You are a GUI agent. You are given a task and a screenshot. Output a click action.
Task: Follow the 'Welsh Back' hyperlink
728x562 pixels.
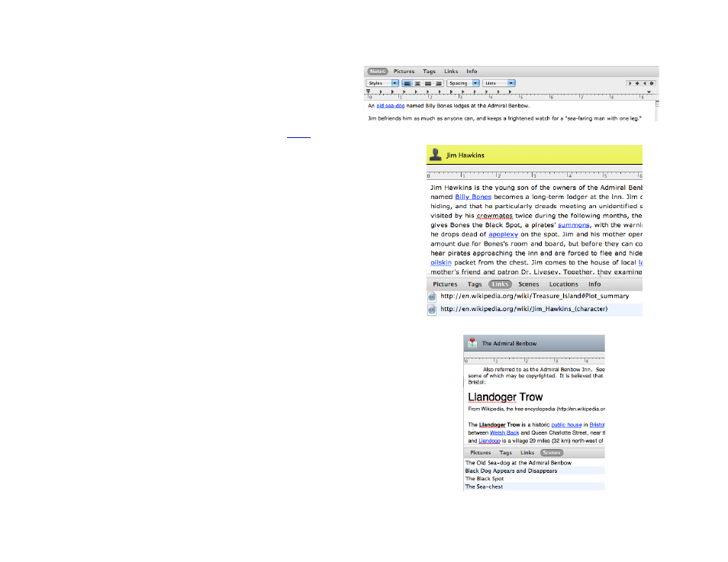click(x=504, y=433)
